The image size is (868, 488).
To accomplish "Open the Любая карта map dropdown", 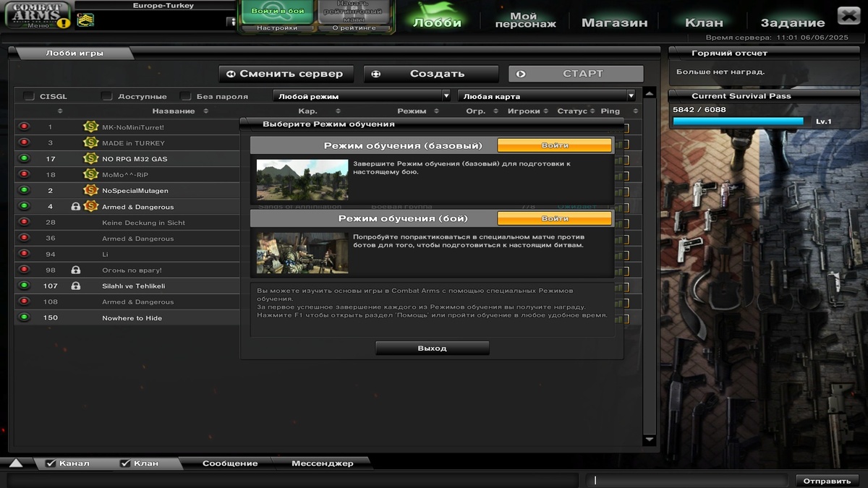I will (x=547, y=95).
